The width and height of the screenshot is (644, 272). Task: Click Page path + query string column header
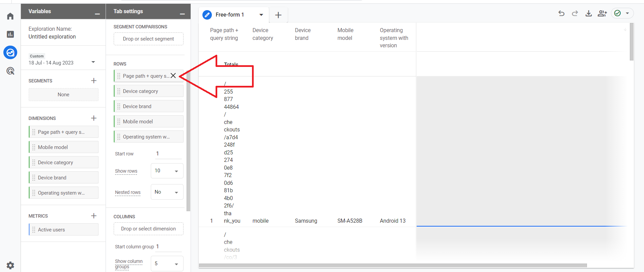[x=224, y=34]
